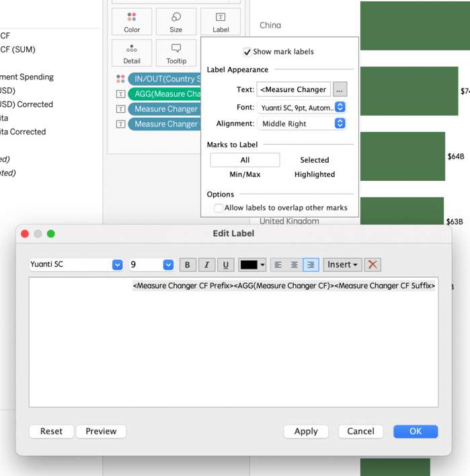
Task: Apply Underline formatting to label
Action: (x=225, y=265)
